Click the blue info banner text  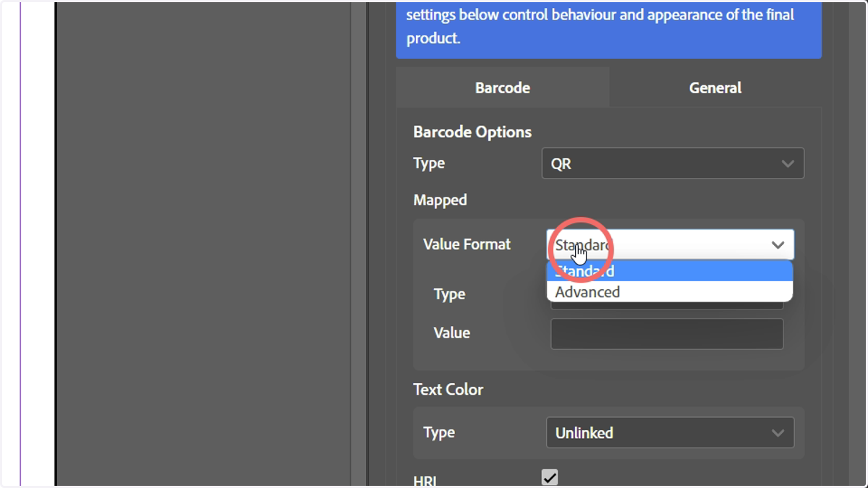pos(600,26)
